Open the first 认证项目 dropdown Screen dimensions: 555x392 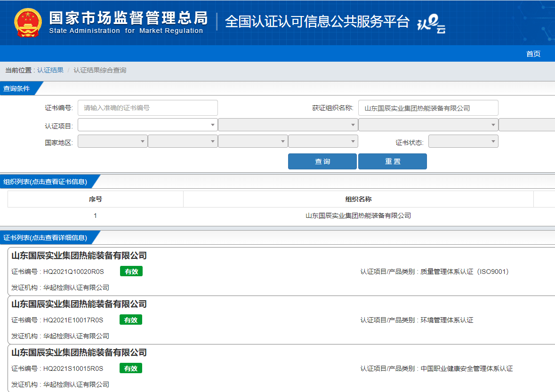pos(148,125)
